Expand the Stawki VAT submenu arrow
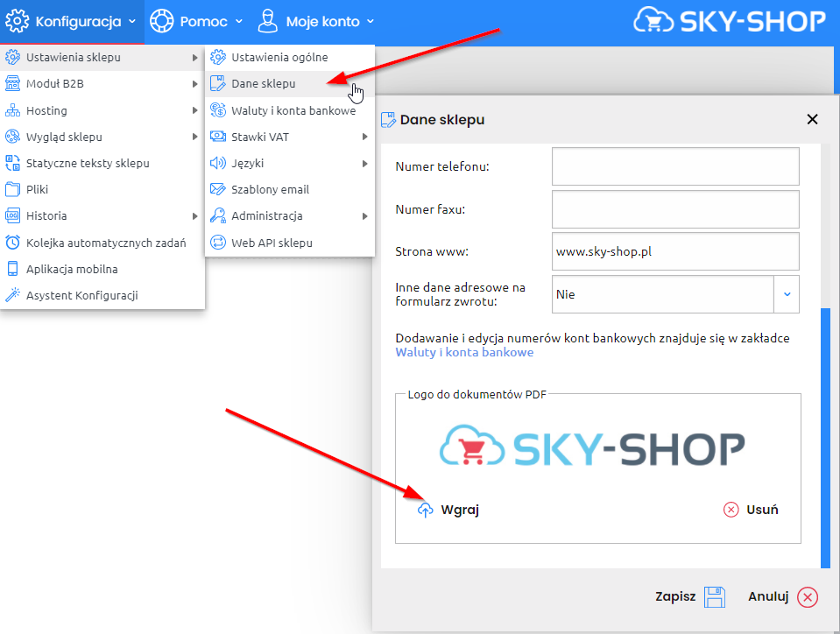 click(x=364, y=137)
